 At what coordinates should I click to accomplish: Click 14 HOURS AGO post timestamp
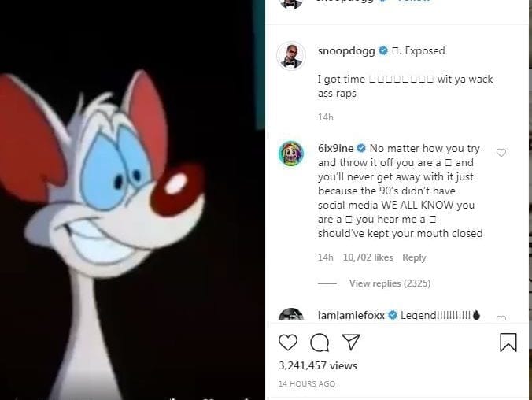(x=307, y=384)
